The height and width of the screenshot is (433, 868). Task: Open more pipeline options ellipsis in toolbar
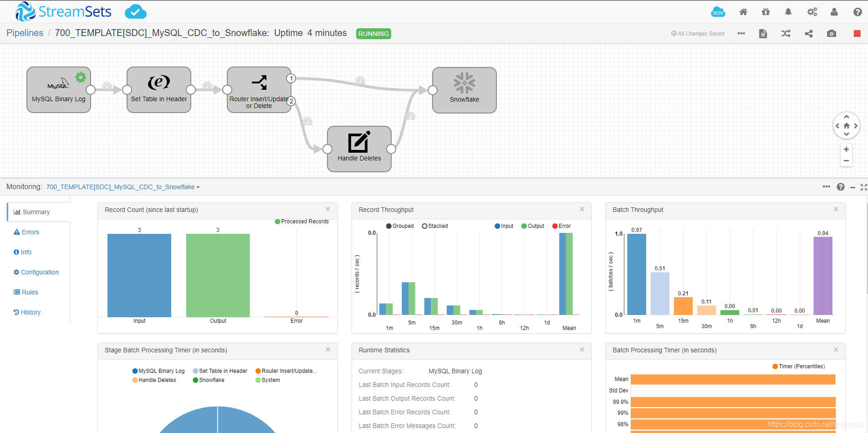click(741, 33)
